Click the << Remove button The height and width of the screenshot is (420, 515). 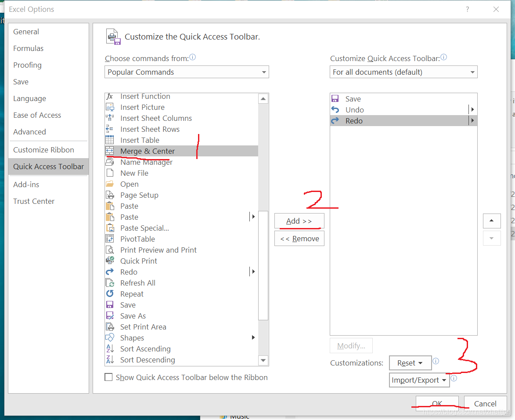click(299, 239)
